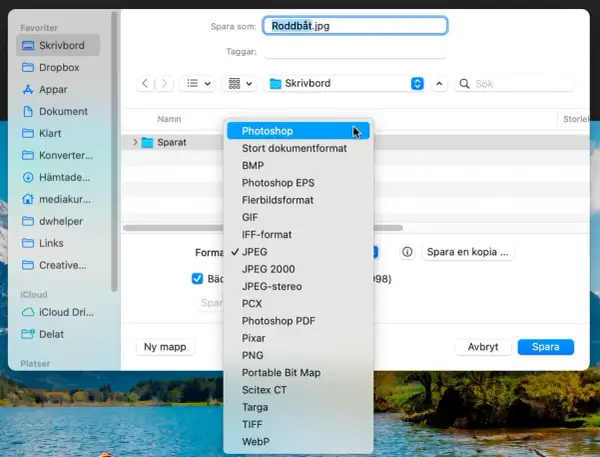Image resolution: width=600 pixels, height=457 pixels.
Task: Pick BMP in the format menu
Action: click(x=298, y=165)
